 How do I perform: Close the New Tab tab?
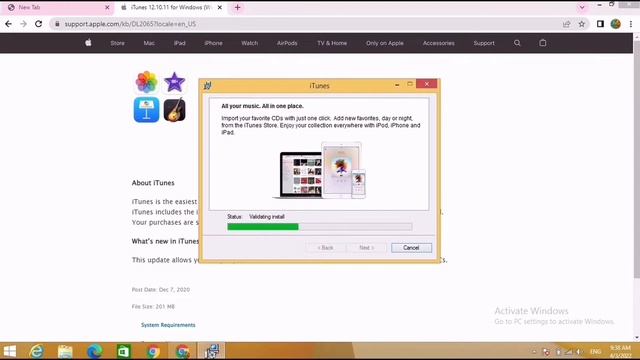pos(107,7)
